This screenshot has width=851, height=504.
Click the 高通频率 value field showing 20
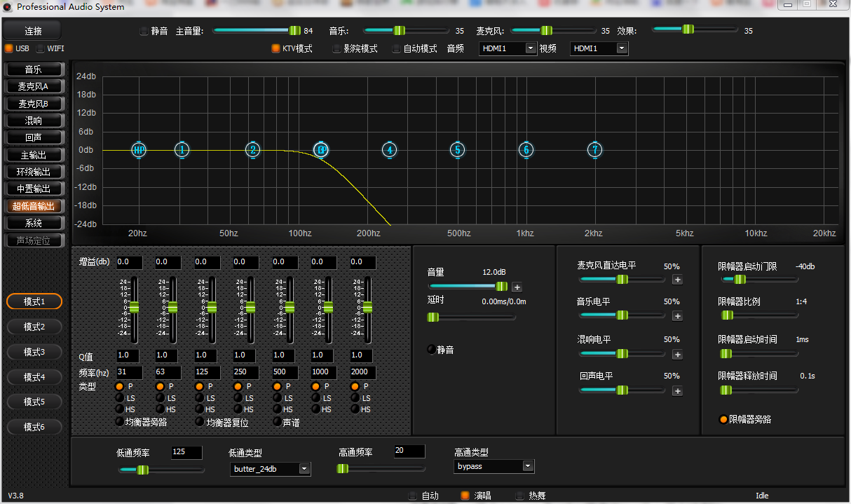pos(409,451)
